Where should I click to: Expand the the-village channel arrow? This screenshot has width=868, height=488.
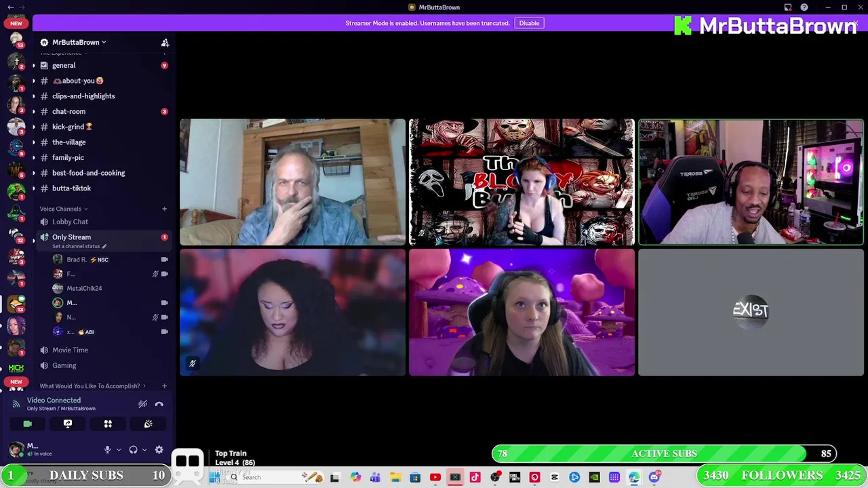pos(33,142)
